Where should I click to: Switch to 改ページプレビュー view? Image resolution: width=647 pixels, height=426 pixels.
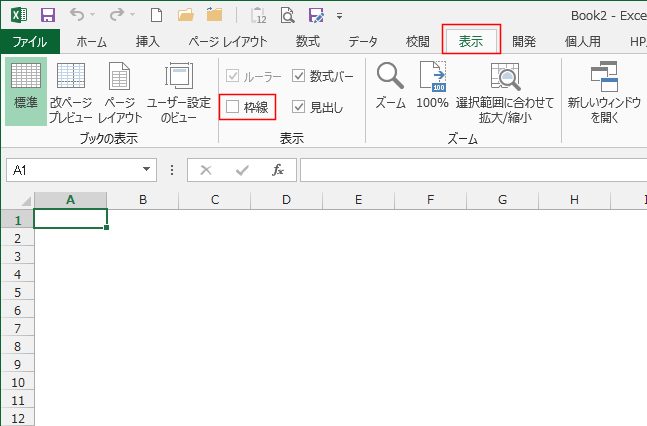[x=71, y=93]
